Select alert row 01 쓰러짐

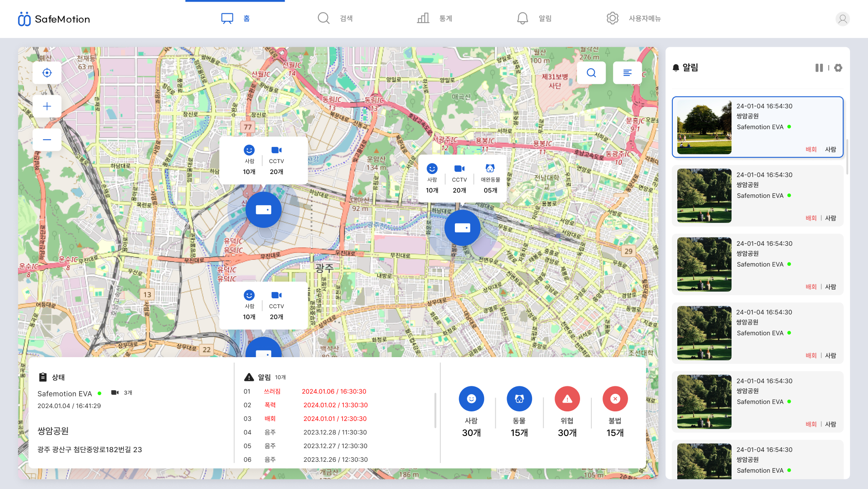[x=305, y=391]
